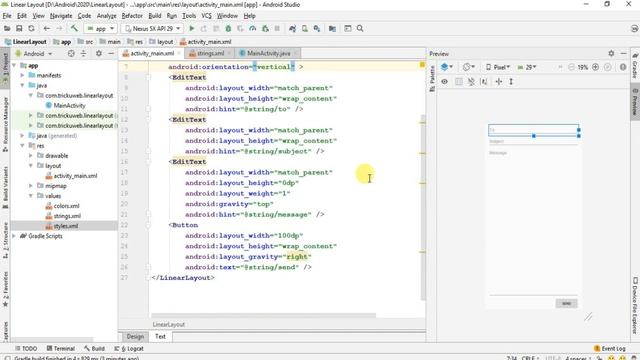The image size is (640, 360).
Task: Toggle the Project tool window side tab
Action: click(5, 69)
